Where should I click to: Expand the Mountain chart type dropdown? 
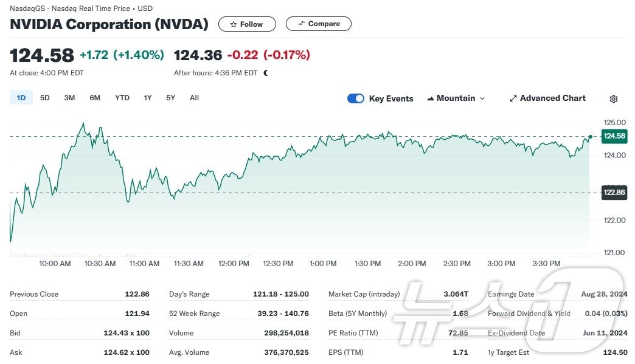(456, 98)
